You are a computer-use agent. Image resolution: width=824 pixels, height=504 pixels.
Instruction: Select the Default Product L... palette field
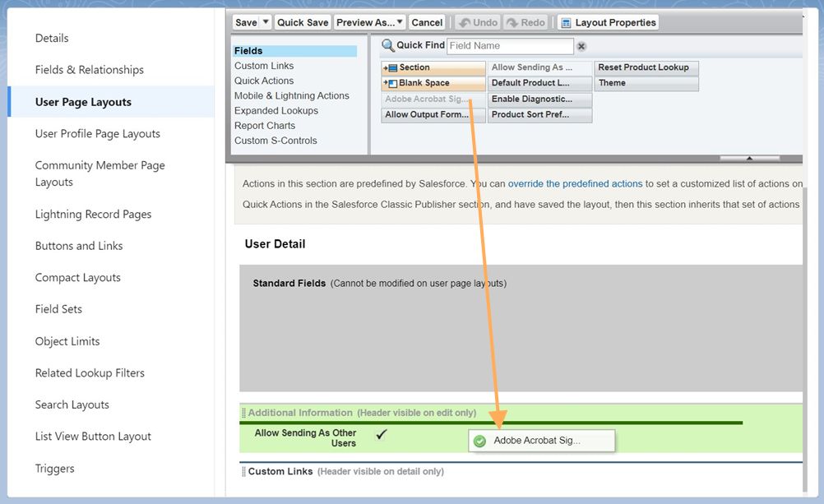[x=539, y=83]
